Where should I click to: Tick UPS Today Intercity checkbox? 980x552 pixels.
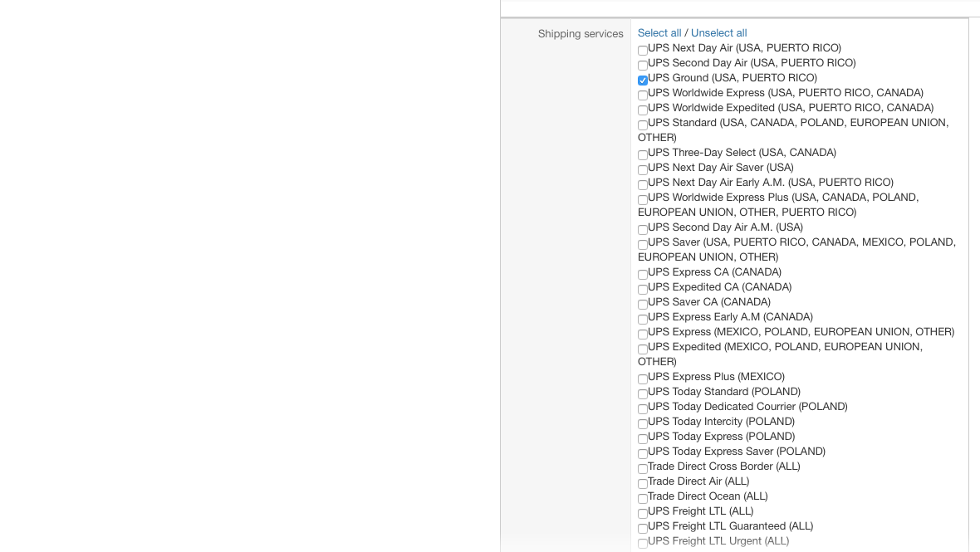point(643,424)
